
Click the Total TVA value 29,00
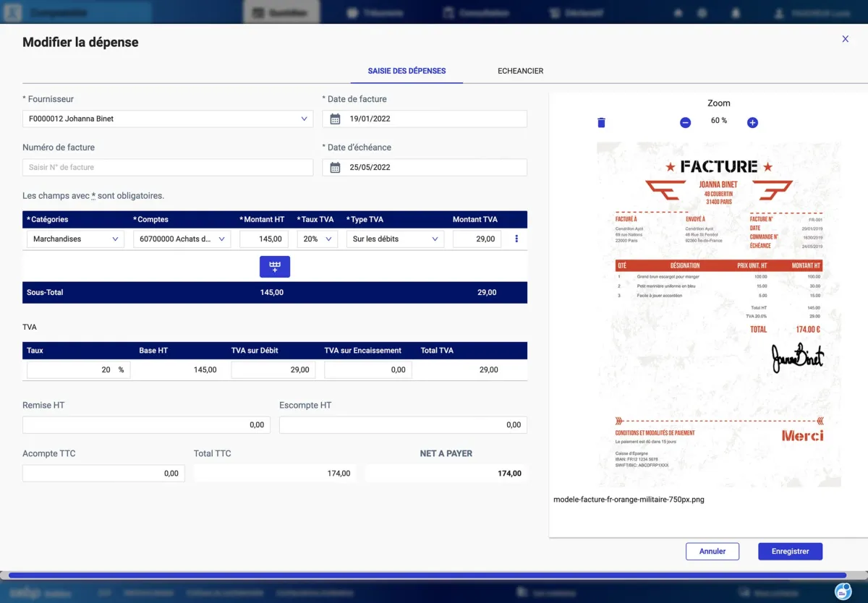[x=488, y=369]
